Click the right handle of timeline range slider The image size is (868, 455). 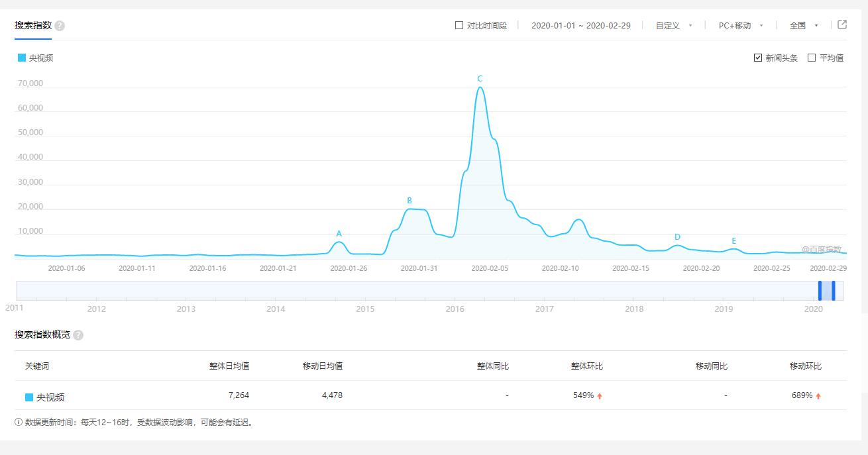point(833,291)
